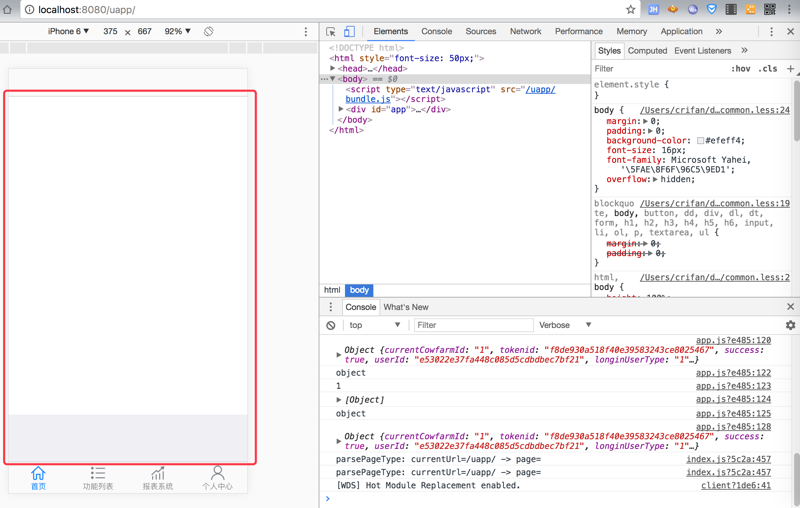Toggle the :hov element state panel

(740, 68)
